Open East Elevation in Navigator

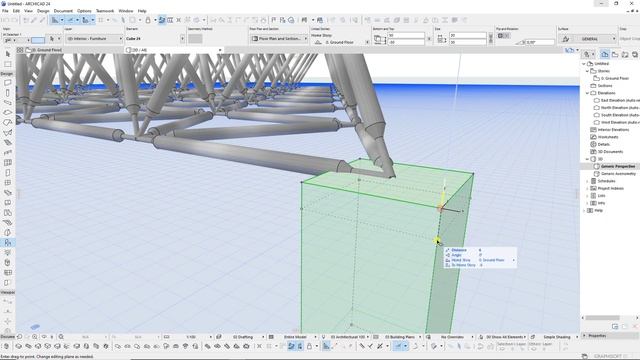pos(620,100)
